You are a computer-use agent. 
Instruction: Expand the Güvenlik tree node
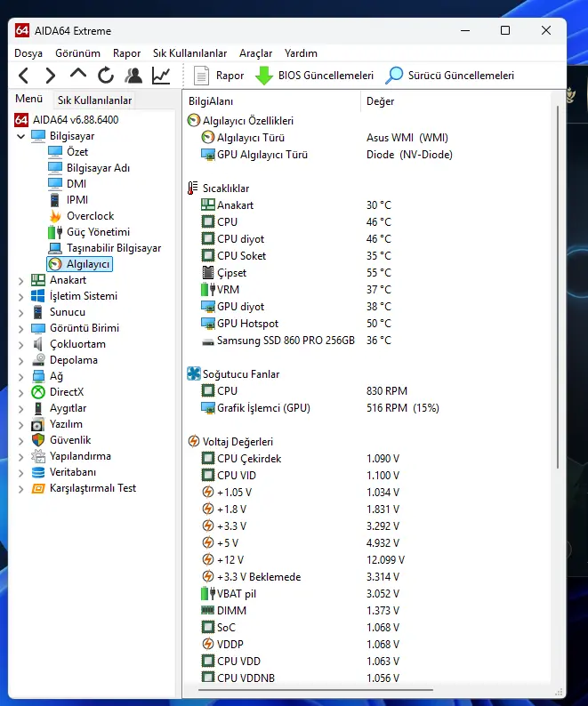pos(20,441)
